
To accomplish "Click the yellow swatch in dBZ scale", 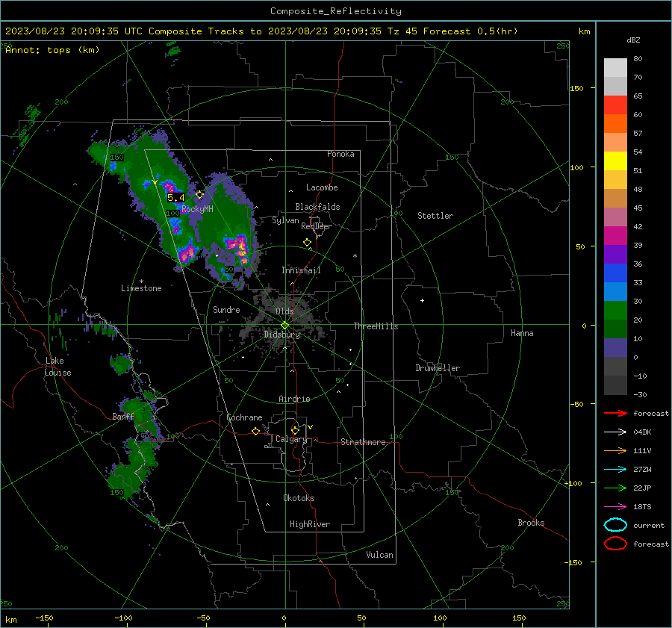I will [615, 161].
